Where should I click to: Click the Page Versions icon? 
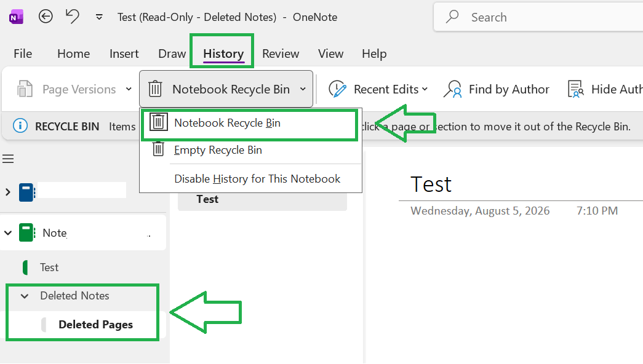[25, 89]
